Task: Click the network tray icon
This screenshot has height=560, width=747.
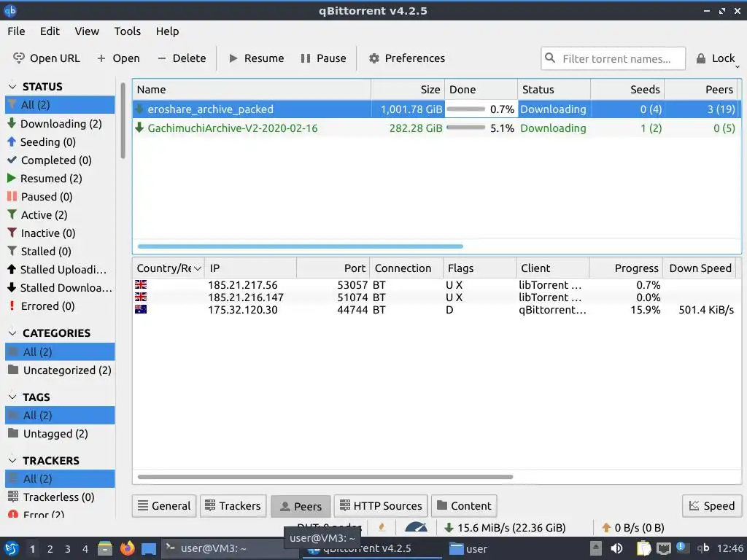Action: pos(663,548)
